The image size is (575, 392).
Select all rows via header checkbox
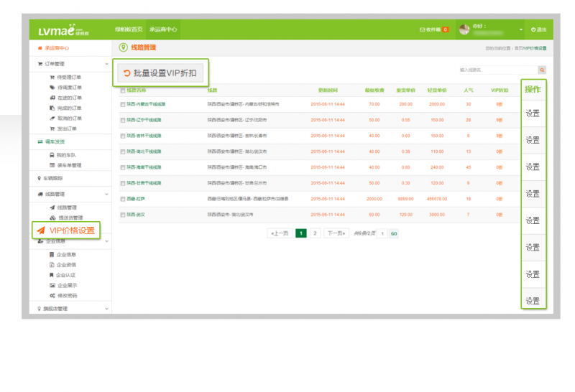(x=123, y=90)
